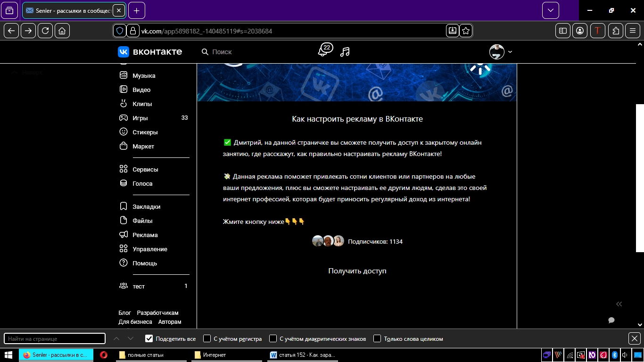Open the chat bubble icon
The image size is (644, 362).
click(x=611, y=320)
